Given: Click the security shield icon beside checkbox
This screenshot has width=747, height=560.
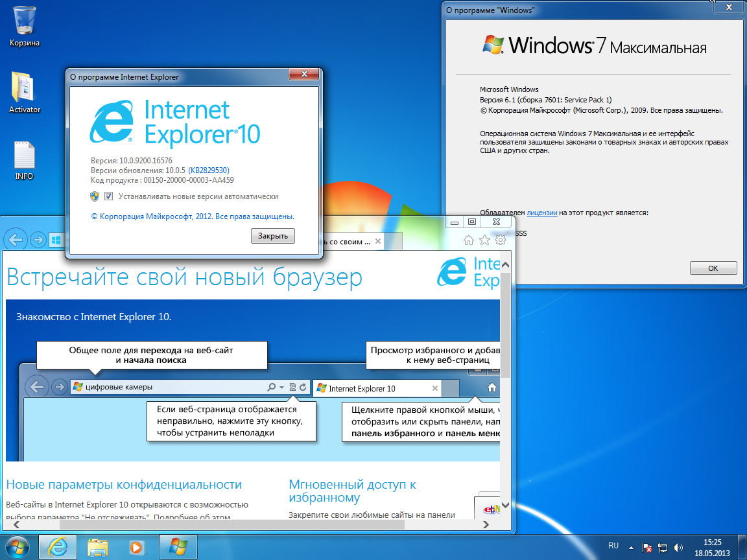Looking at the screenshot, I should click(95, 196).
